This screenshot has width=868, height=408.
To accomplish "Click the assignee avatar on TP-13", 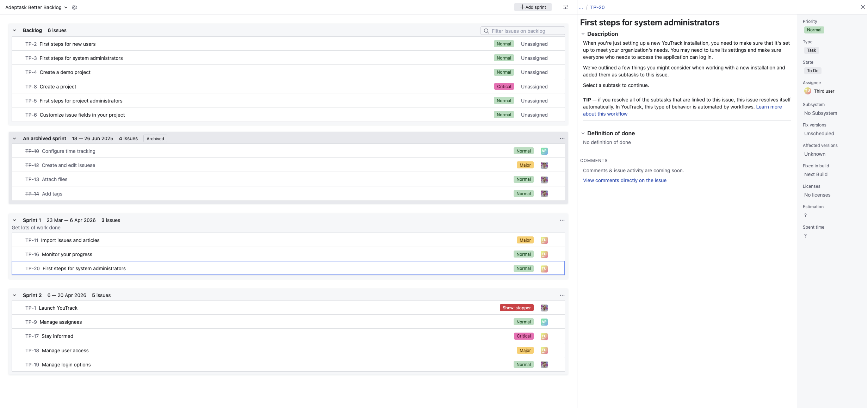I will [544, 180].
